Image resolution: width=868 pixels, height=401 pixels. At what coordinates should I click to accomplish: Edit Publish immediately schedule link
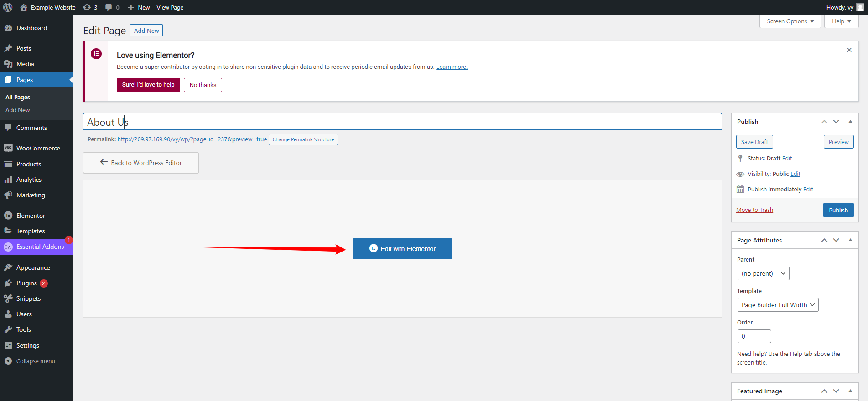coord(808,190)
